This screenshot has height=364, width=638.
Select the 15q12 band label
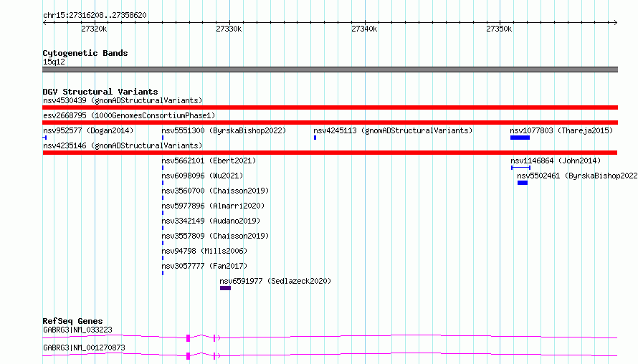click(54, 62)
